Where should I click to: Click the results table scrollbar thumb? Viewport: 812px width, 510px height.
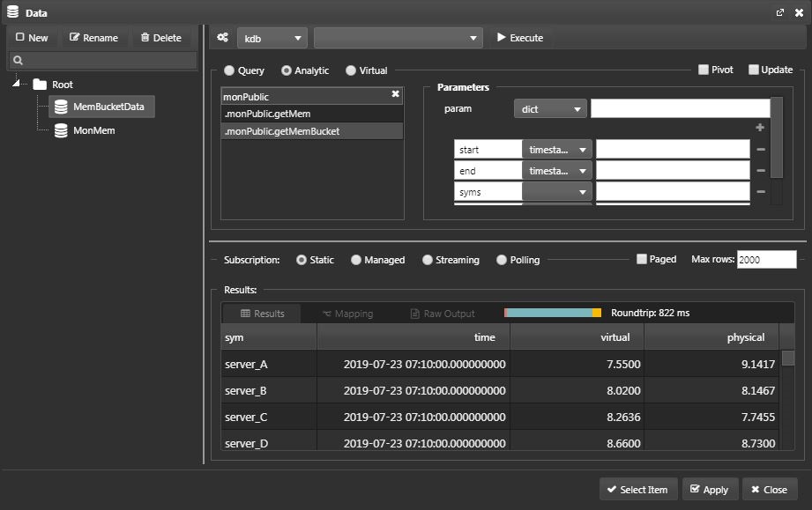(x=787, y=358)
